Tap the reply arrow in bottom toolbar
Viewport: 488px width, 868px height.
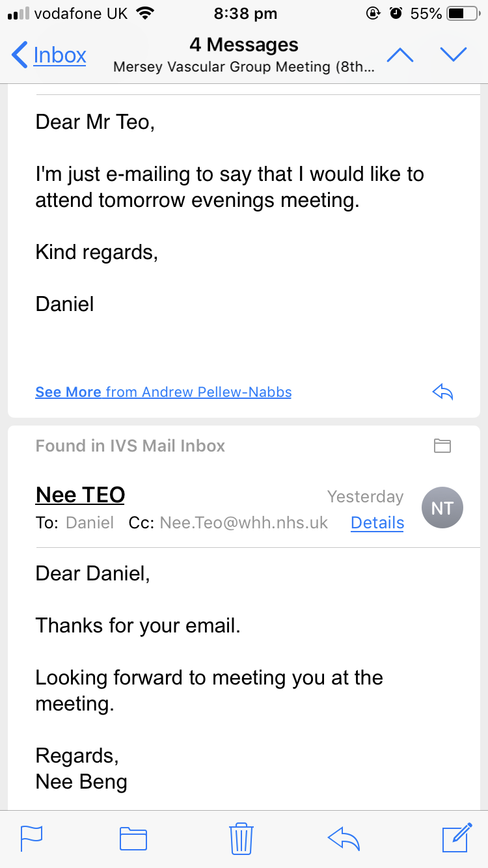click(x=344, y=838)
